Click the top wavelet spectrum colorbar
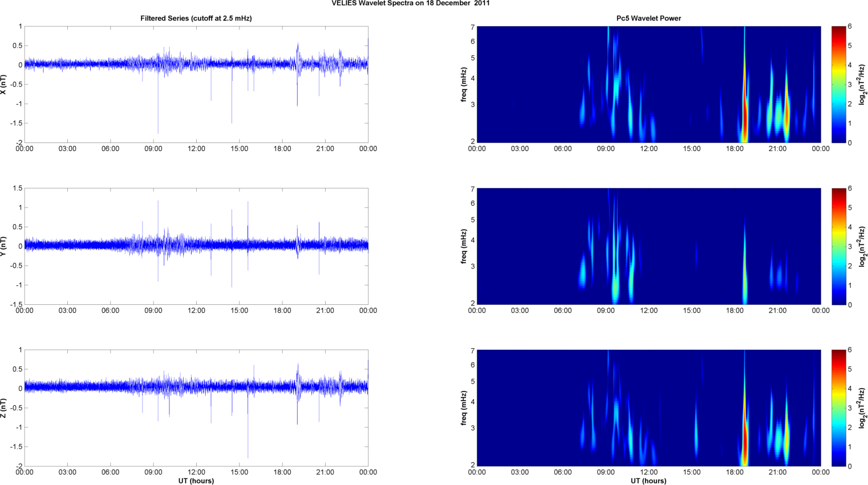The height and width of the screenshot is (485, 868). [x=838, y=84]
